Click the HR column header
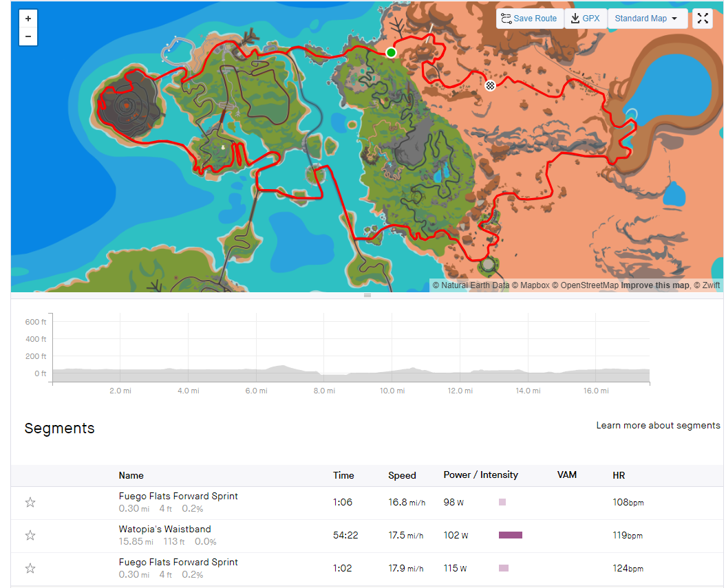Viewport: 726px width, 588px height. pos(619,476)
